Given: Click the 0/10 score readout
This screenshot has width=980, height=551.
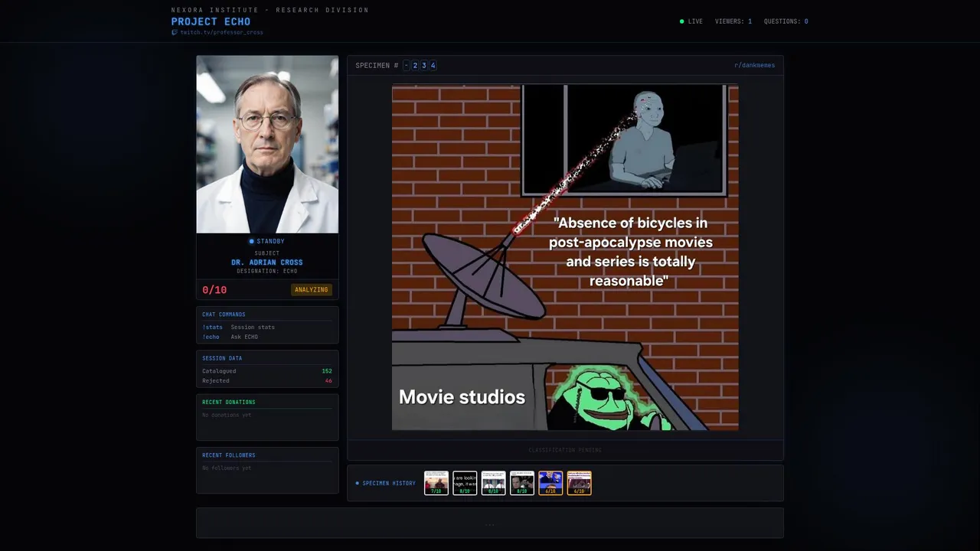Looking at the screenshot, I should click(x=214, y=290).
